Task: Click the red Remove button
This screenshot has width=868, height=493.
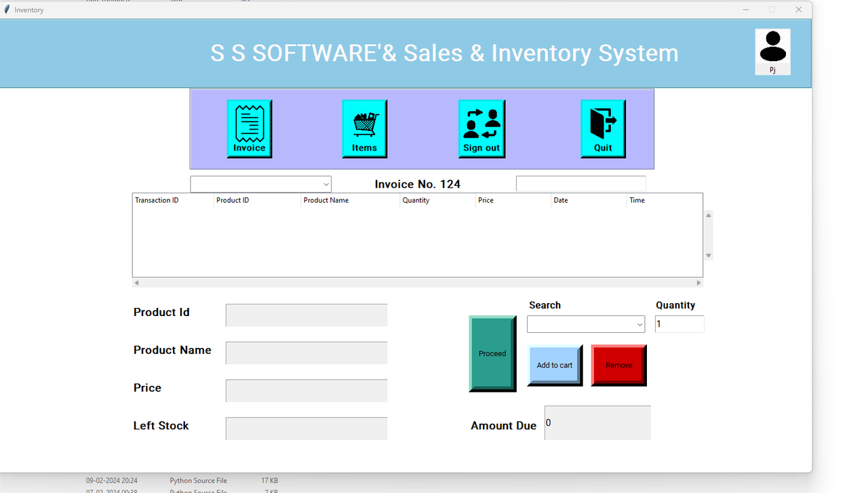Action: click(618, 366)
